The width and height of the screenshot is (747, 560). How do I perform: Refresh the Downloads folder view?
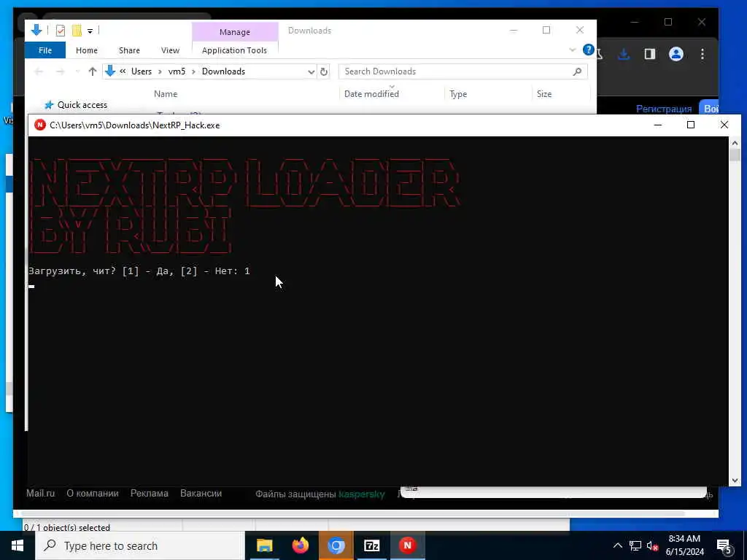324,71
